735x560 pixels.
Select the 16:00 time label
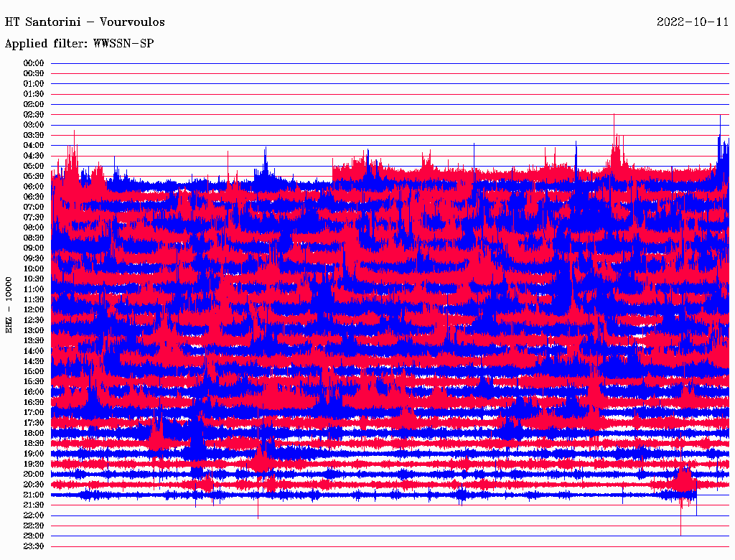(34, 392)
